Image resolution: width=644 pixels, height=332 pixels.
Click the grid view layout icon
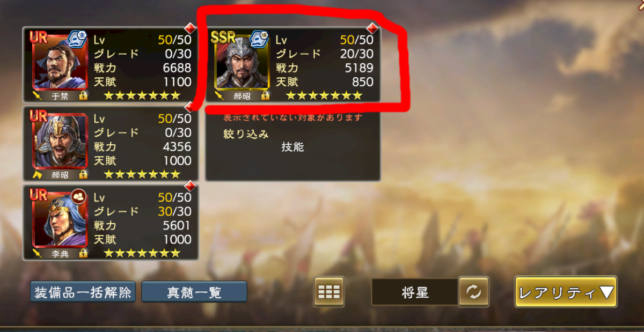click(329, 292)
